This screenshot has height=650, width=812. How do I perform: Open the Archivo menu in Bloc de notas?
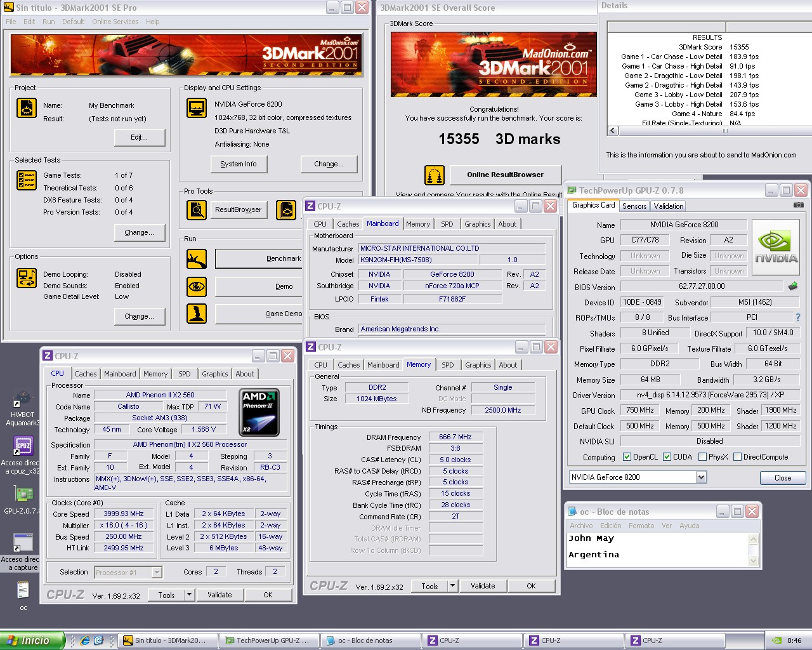(x=581, y=526)
